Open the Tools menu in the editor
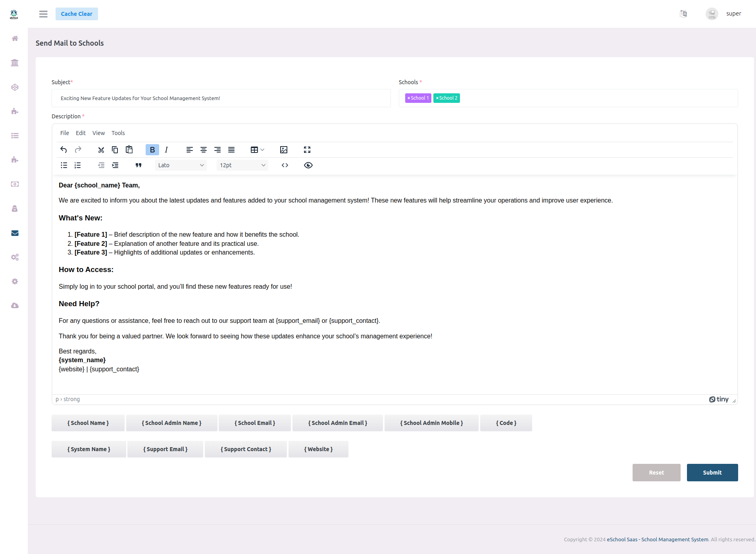 [x=118, y=133]
